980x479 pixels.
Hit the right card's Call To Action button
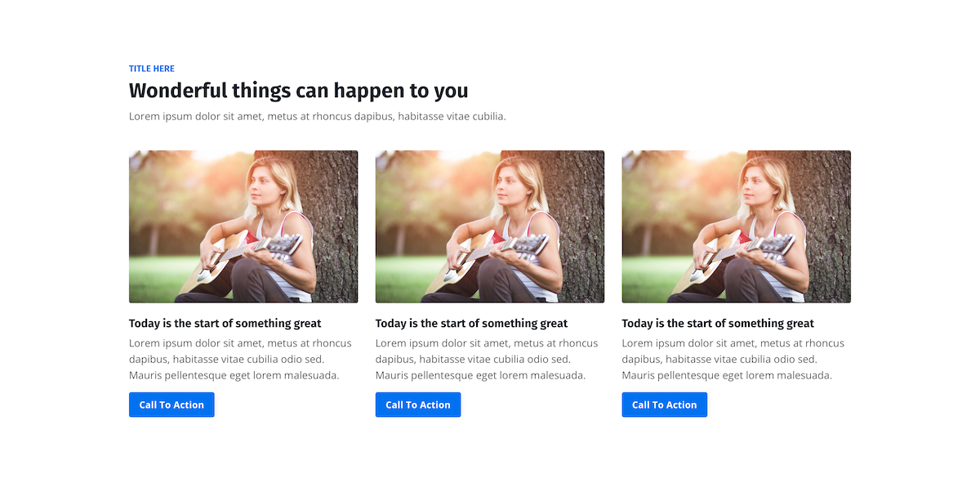click(664, 405)
